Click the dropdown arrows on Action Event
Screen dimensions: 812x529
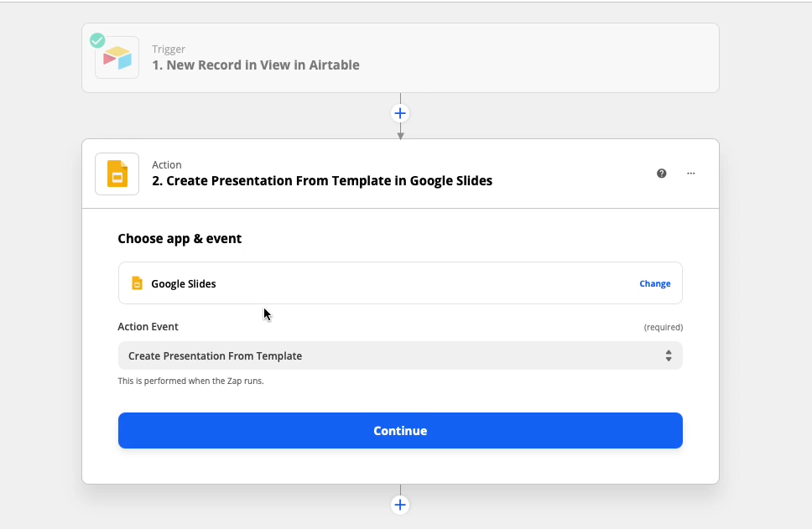tap(669, 355)
